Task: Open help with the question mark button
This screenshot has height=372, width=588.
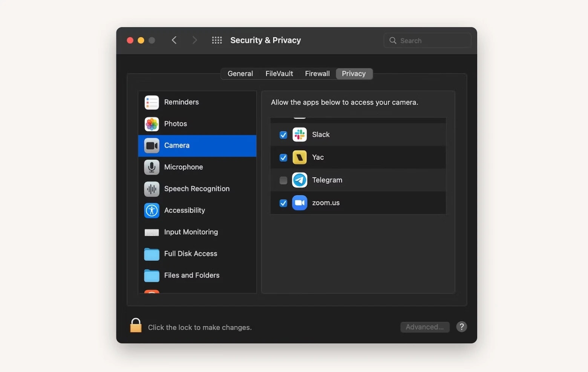Action: pyautogui.click(x=462, y=327)
